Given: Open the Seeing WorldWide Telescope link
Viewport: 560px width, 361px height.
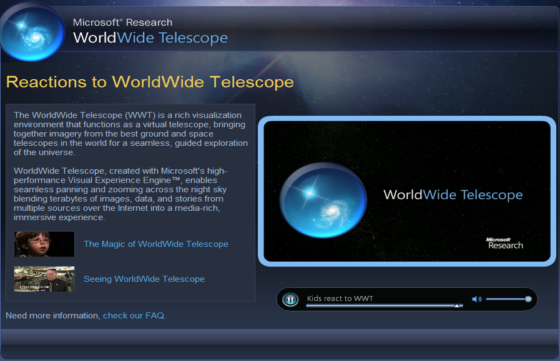Looking at the screenshot, I should (x=144, y=279).
